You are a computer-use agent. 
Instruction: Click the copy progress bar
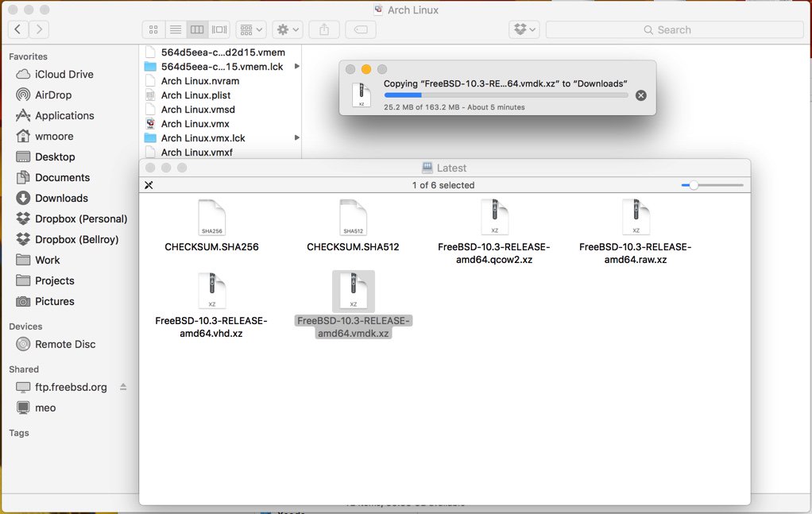pos(506,95)
